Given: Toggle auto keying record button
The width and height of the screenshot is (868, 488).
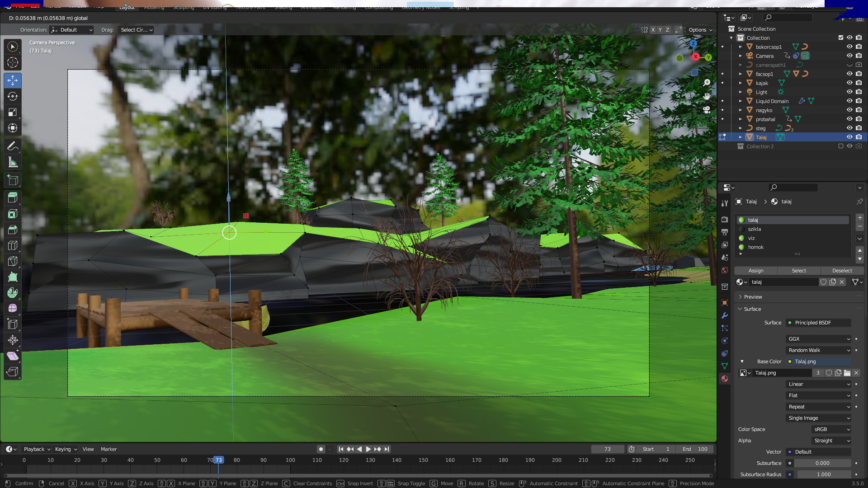Looking at the screenshot, I should [x=321, y=449].
